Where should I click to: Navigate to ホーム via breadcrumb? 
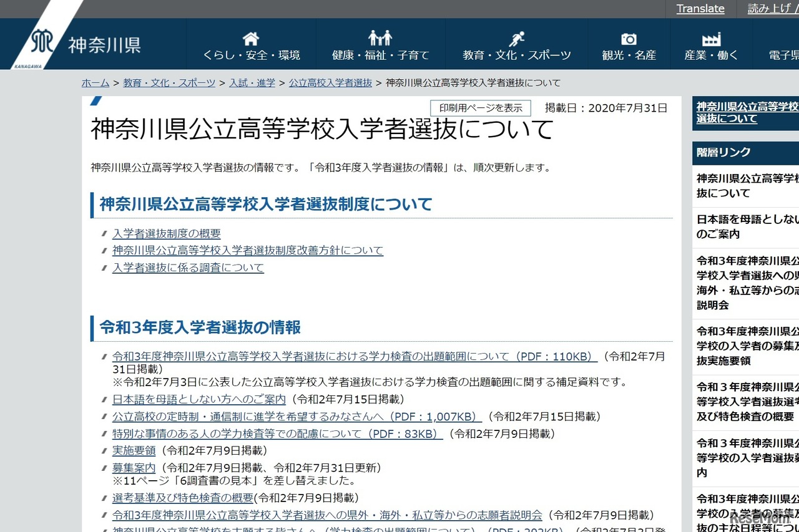click(x=95, y=82)
